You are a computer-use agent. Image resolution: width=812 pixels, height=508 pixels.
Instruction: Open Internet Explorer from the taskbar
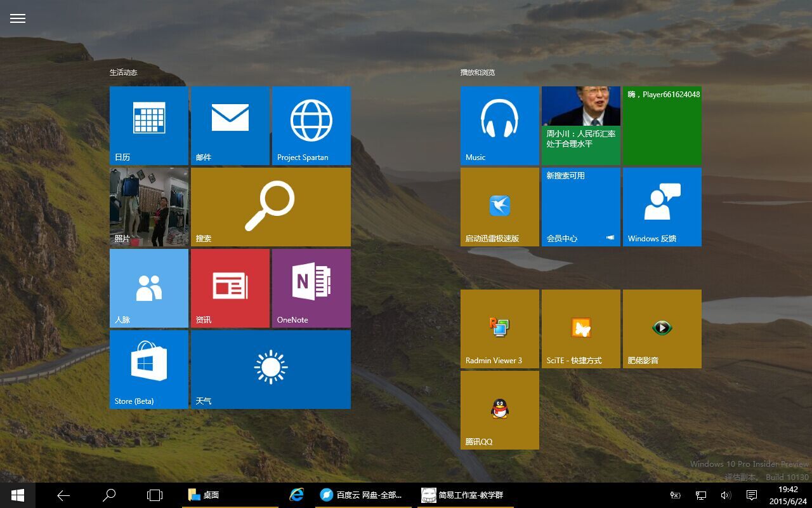(296, 495)
